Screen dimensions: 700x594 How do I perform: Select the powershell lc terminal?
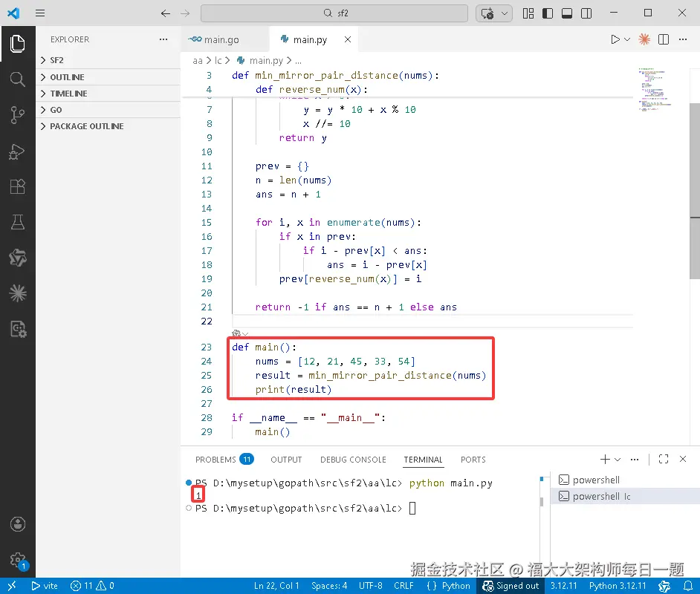click(625, 496)
